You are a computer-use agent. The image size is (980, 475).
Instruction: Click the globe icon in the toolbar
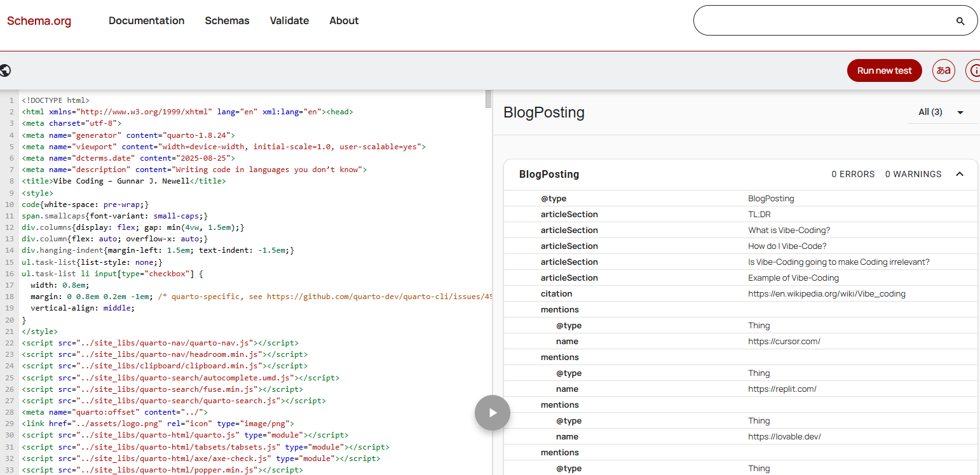pyautogui.click(x=5, y=70)
